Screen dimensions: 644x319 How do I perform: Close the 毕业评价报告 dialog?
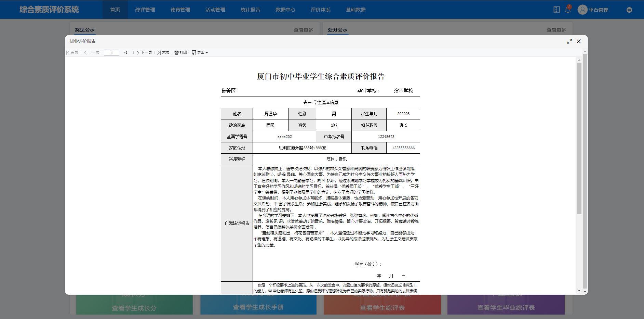[x=579, y=41]
